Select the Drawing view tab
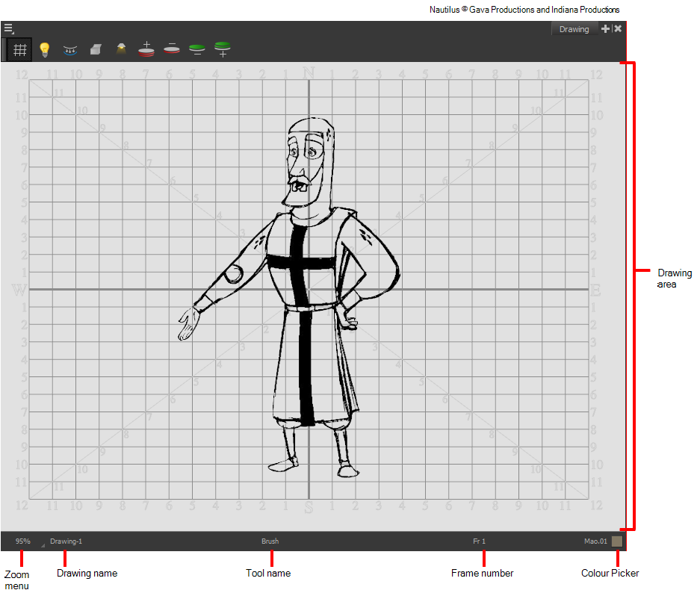This screenshot has height=593, width=700. point(574,29)
